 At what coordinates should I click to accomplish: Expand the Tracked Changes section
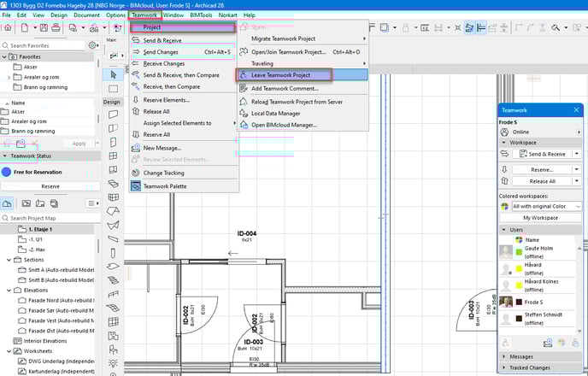(504, 367)
